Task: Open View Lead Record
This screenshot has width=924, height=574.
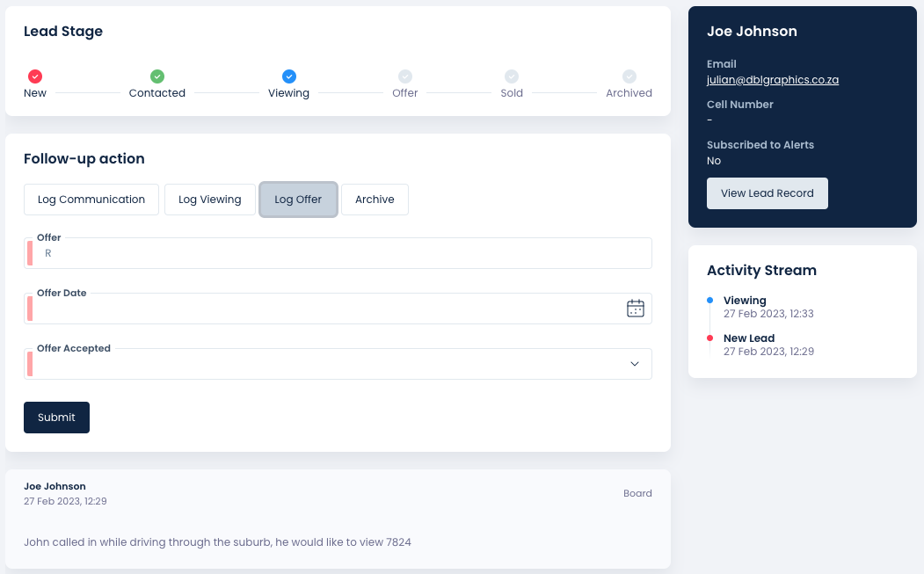Action: tap(768, 193)
